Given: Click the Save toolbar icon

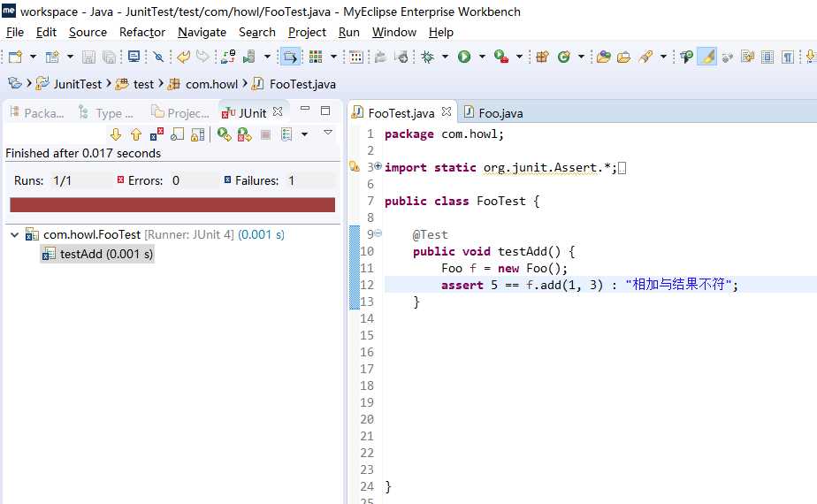Looking at the screenshot, I should (x=88, y=57).
